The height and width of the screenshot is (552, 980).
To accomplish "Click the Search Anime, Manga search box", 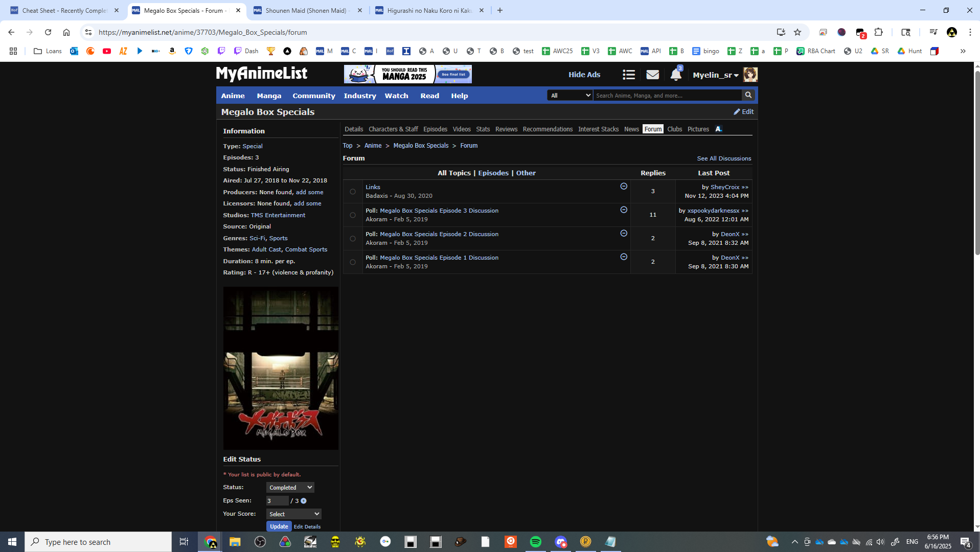I will click(667, 95).
